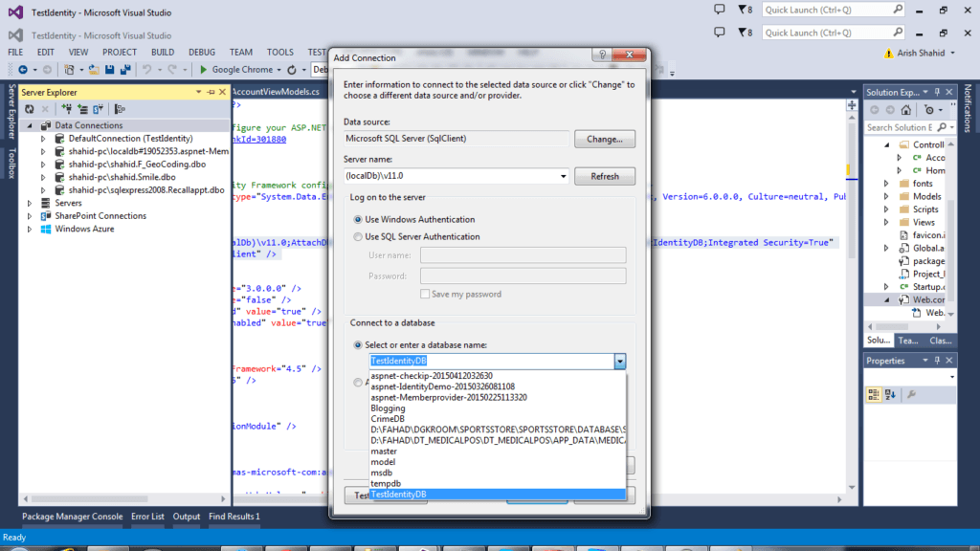The image size is (980, 551).
Task: Click the Open File folder icon
Action: [x=94, y=69]
